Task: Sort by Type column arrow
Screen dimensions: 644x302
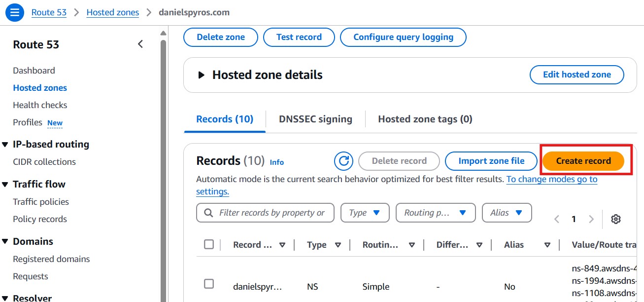Action: pyautogui.click(x=338, y=245)
